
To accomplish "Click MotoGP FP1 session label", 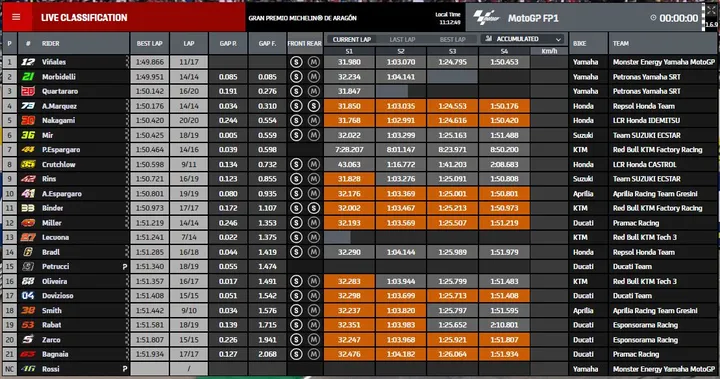I will 533,18.
